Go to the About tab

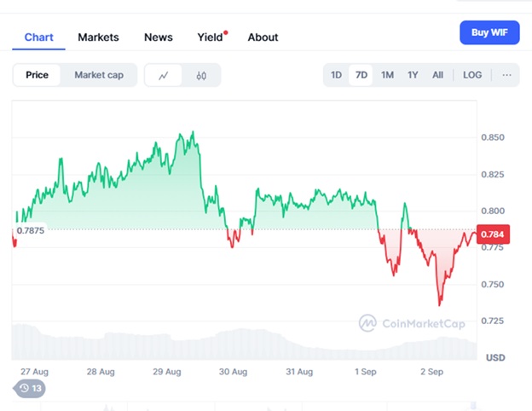tap(263, 38)
